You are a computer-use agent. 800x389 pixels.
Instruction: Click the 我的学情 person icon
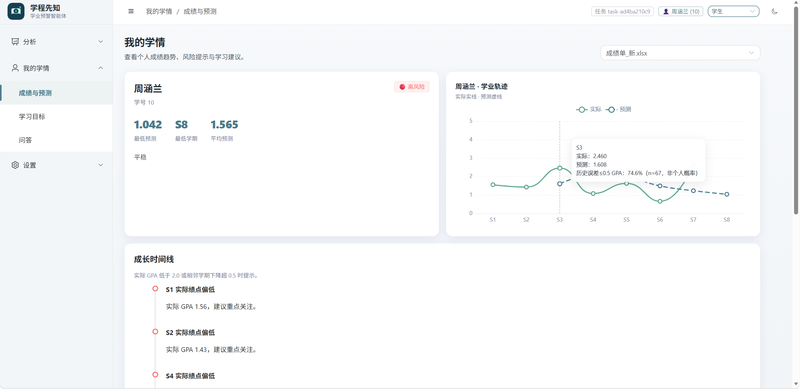coord(15,68)
